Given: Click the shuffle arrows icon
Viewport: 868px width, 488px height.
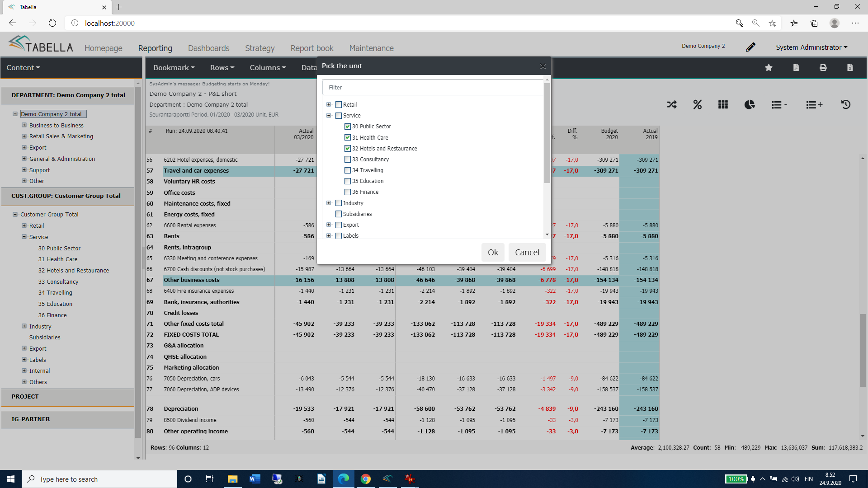Looking at the screenshot, I should tap(672, 105).
